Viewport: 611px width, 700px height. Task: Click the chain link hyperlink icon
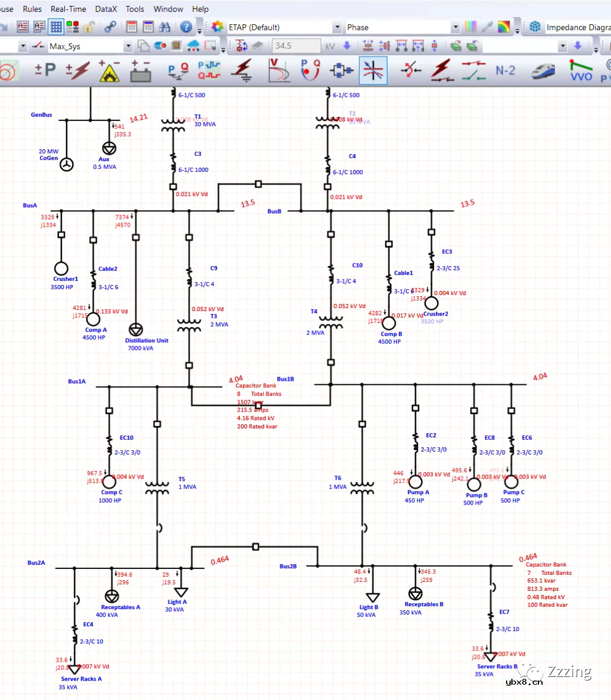[110, 27]
